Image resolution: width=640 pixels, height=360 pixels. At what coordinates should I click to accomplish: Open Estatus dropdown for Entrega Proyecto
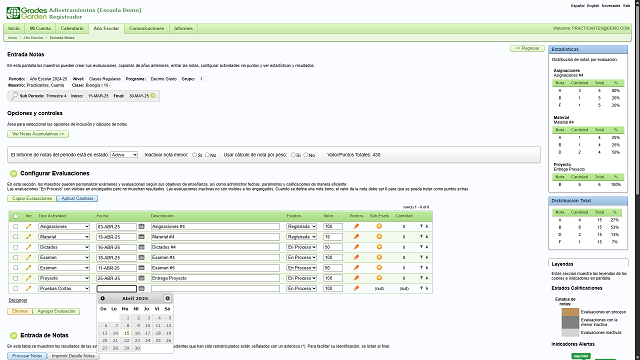click(301, 278)
